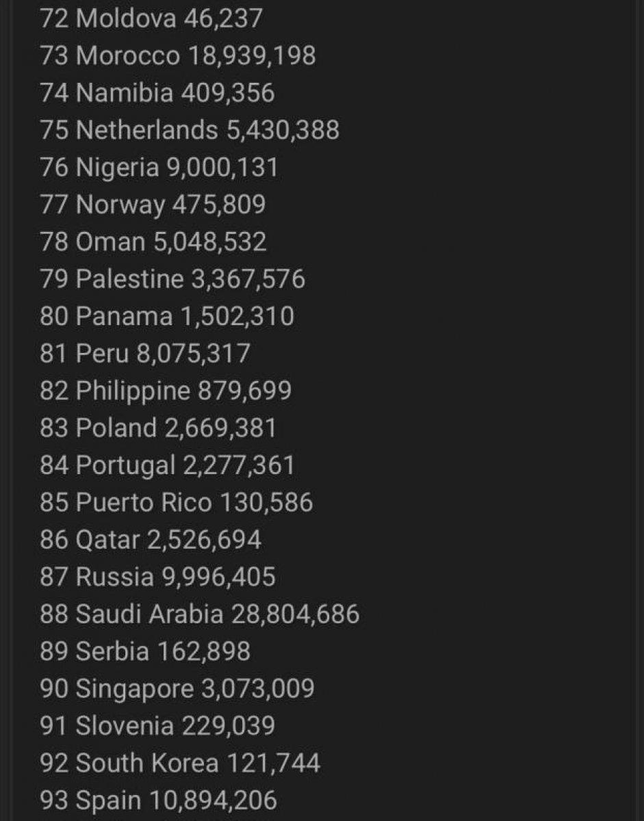Click the Portugal 2,277,361 row
Screen dimensions: 644x821
(x=168, y=465)
